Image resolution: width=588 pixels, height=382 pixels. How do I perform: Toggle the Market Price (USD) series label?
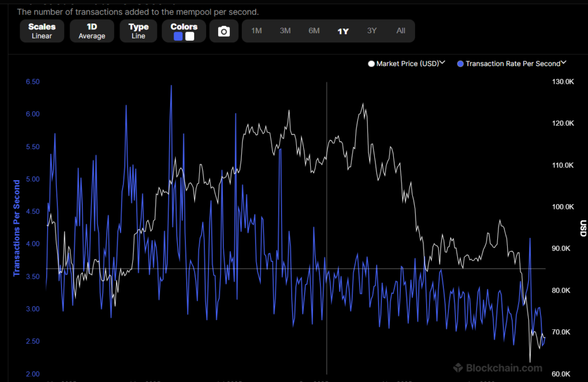point(407,64)
